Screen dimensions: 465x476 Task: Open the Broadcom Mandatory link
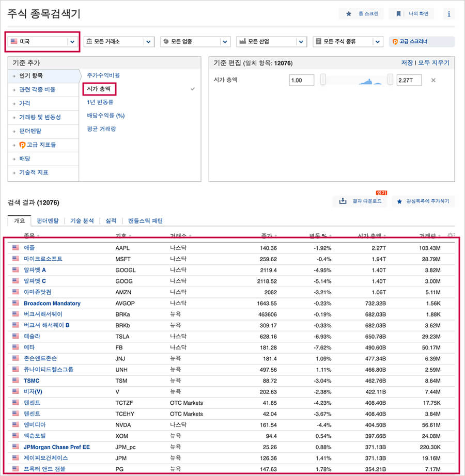[52, 303]
